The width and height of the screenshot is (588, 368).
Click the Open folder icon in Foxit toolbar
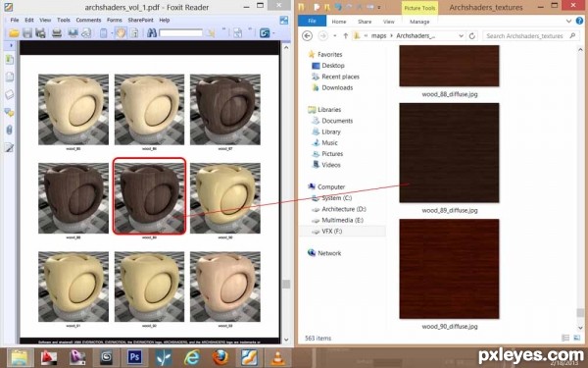point(15,33)
